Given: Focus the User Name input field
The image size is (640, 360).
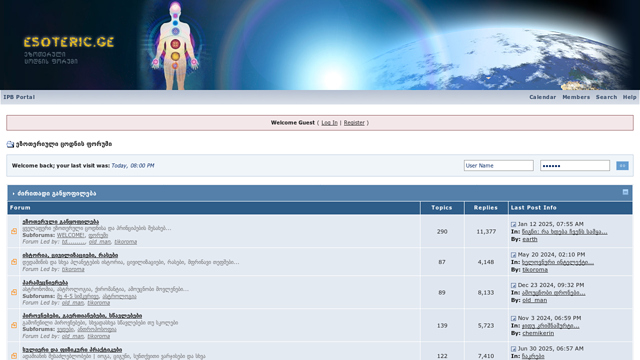Looking at the screenshot, I should (x=498, y=165).
